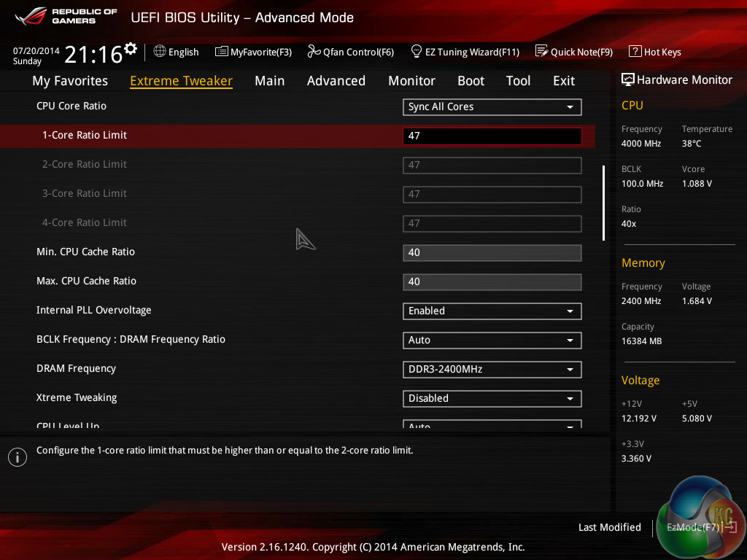This screenshot has width=747, height=560.
Task: Click the BCLK 100.0 MHz value
Action: click(x=642, y=183)
